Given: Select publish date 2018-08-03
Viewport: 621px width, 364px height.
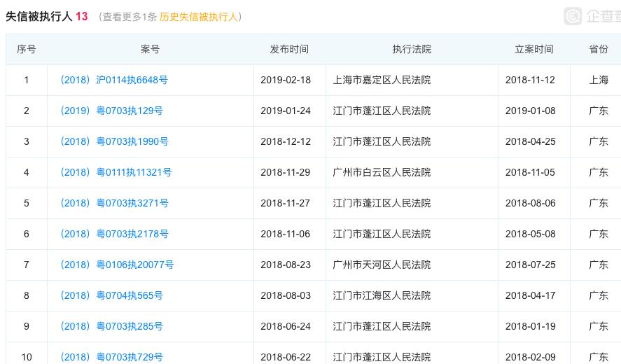Looking at the screenshot, I should pos(286,296).
